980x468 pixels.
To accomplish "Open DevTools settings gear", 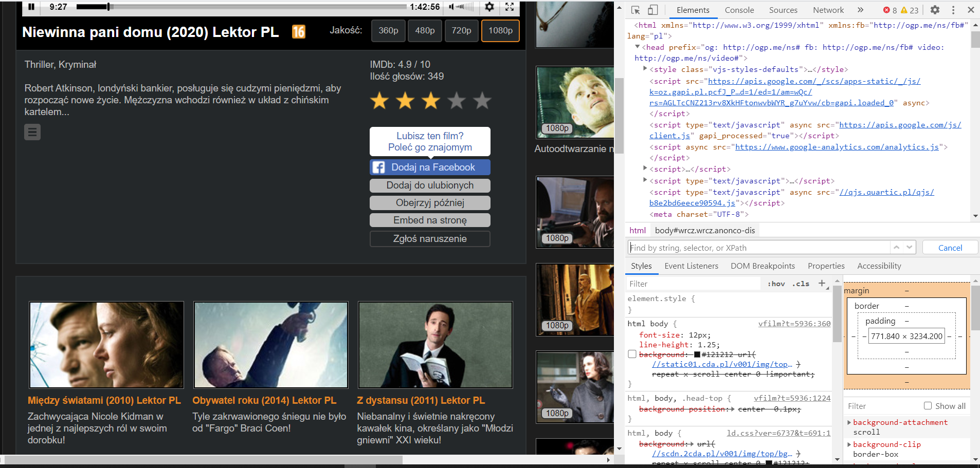I will point(935,10).
